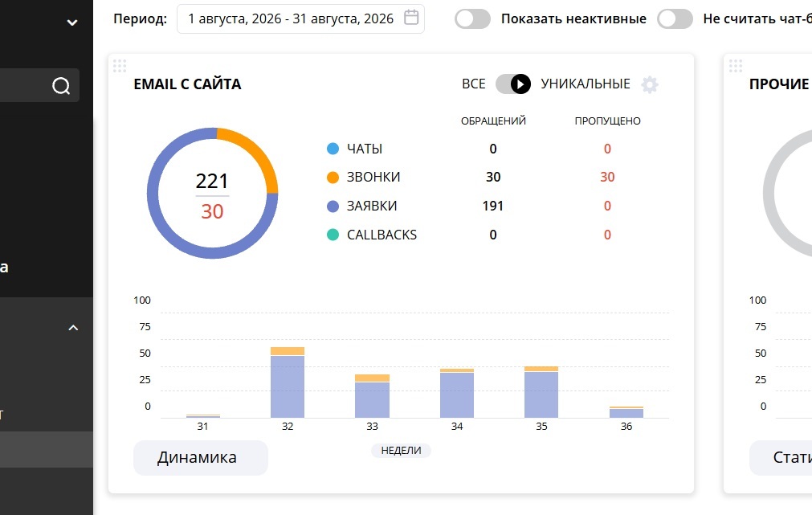Switch the Все / Уникальные toggle
This screenshot has height=515, width=812.
tap(513, 84)
